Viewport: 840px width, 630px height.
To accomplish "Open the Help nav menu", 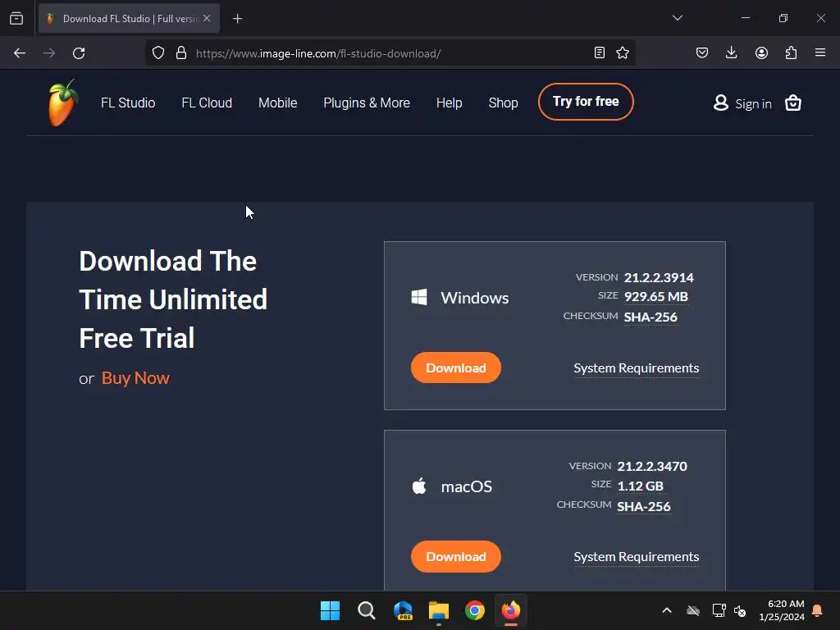I will [449, 103].
